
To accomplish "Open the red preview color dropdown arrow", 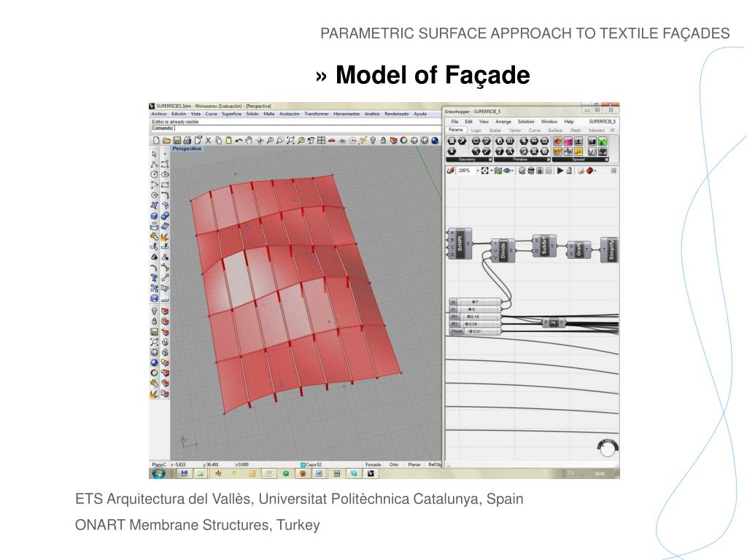I will 596,171.
